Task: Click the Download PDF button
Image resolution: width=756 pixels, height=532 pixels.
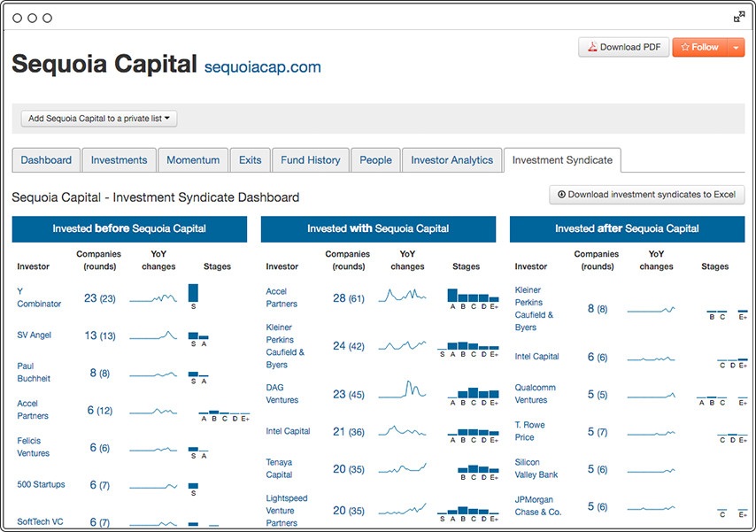Action: 623,47
